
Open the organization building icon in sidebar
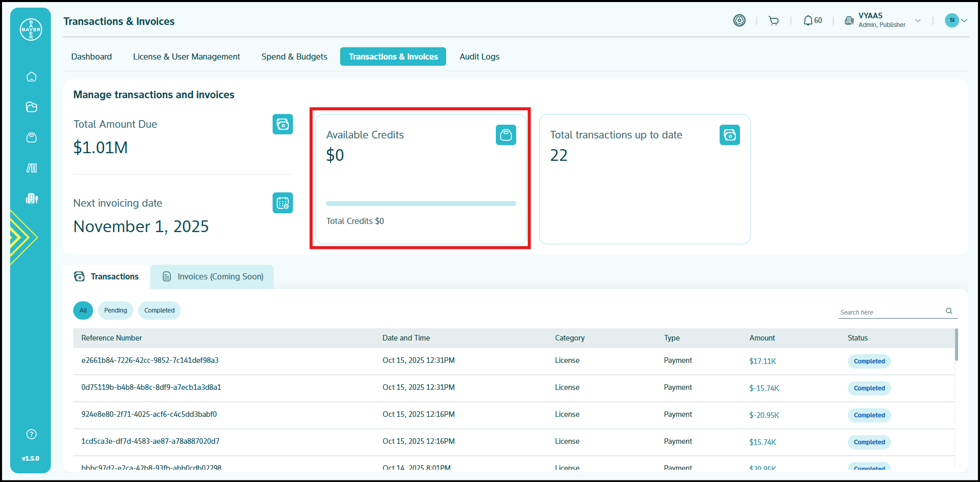(x=32, y=199)
